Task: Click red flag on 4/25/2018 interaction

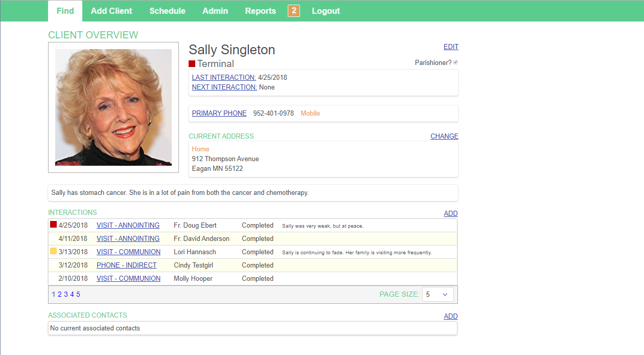Action: [x=53, y=225]
